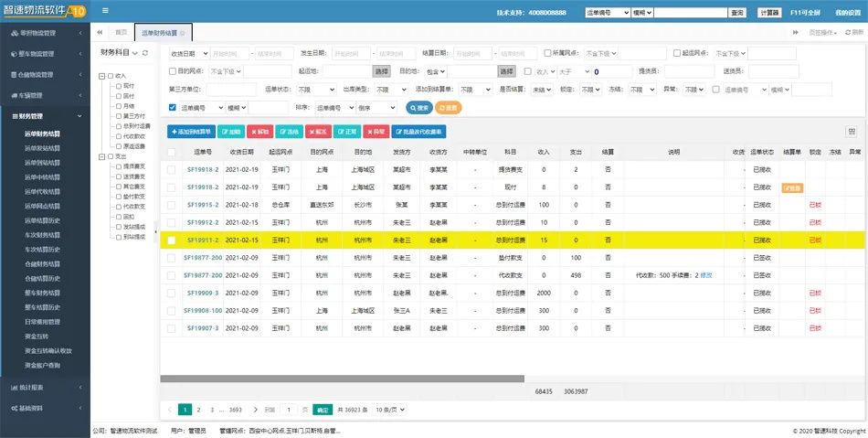Image resolution: width=868 pixels, height=438 pixels.
Task: Click the 修改 link in the 代收款 row
Action: point(705,275)
